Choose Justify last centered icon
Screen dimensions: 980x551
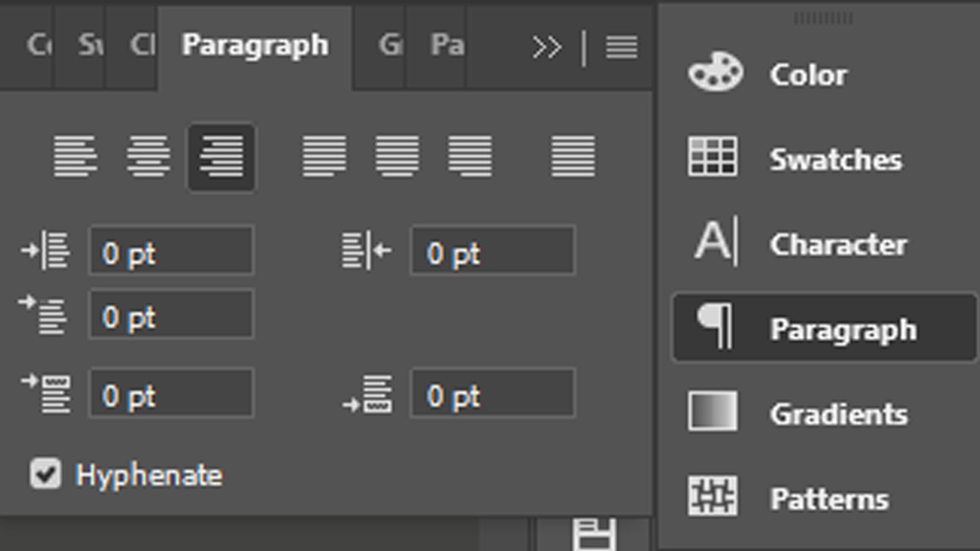(397, 156)
